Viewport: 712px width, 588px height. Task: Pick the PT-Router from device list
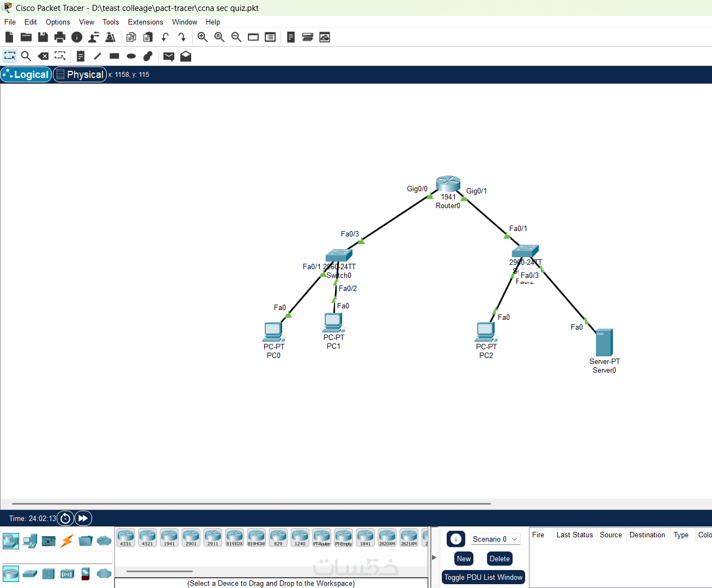pyautogui.click(x=322, y=537)
